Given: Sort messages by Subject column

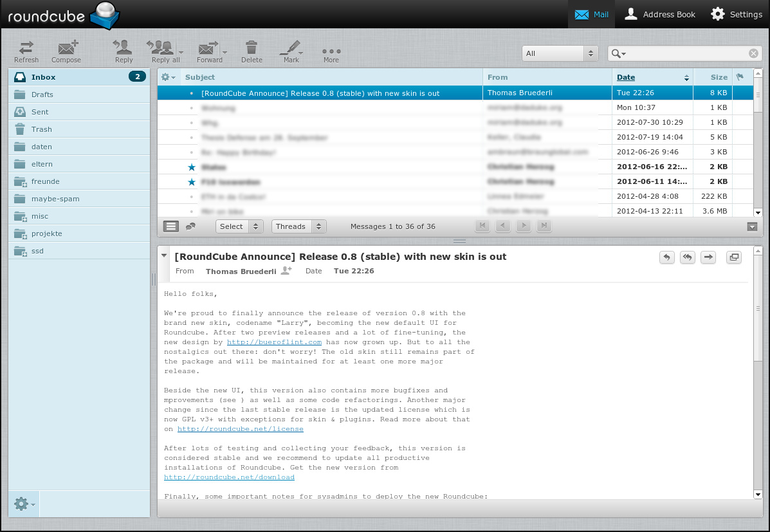Looking at the screenshot, I should [x=200, y=77].
